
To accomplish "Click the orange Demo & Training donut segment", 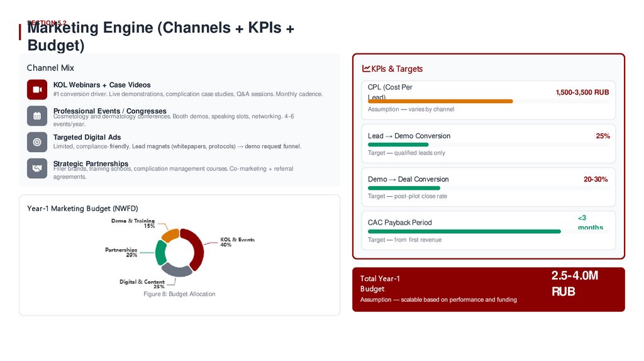I will (x=170, y=235).
